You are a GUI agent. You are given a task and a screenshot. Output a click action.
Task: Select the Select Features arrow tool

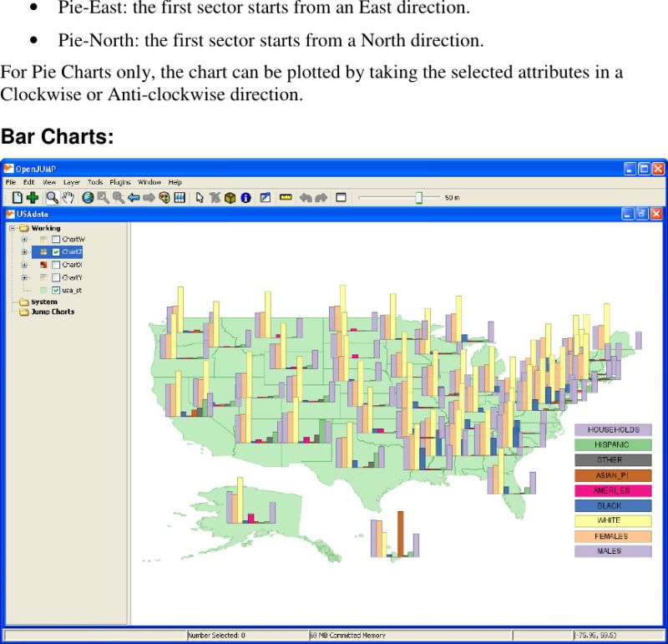click(200, 198)
